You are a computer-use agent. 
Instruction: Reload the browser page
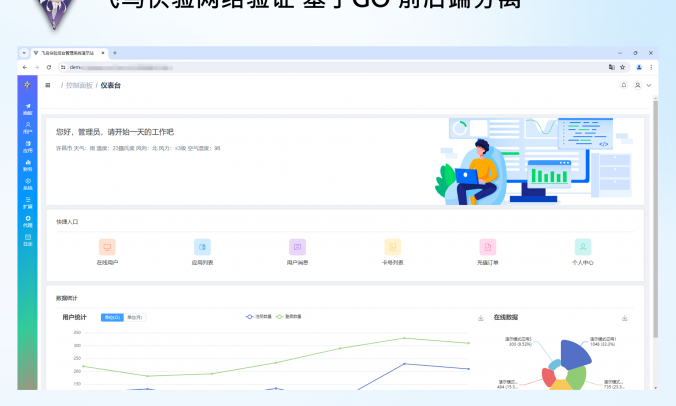[49, 67]
